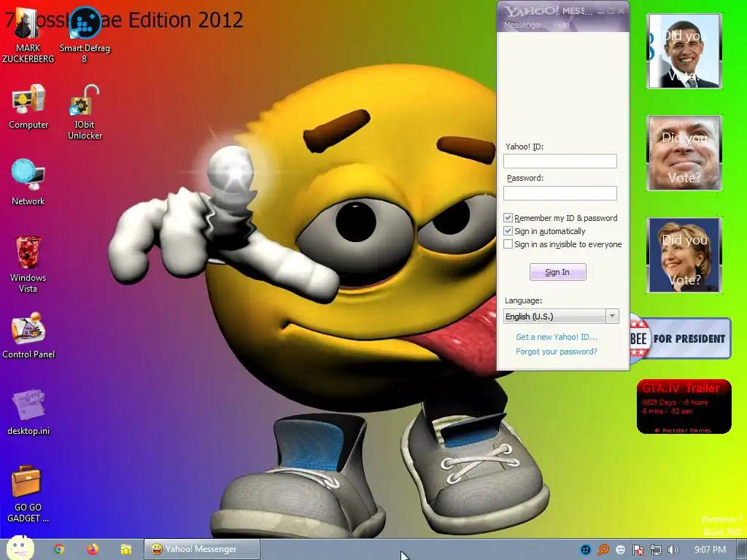Click the GTA:IV Trailer countdown gadget
Image resolution: width=747 pixels, height=560 pixels.
point(684,407)
